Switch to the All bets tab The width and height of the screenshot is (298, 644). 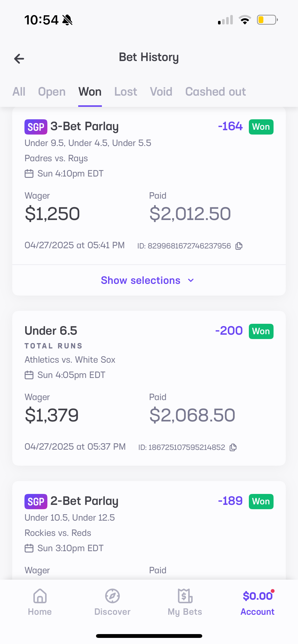19,92
